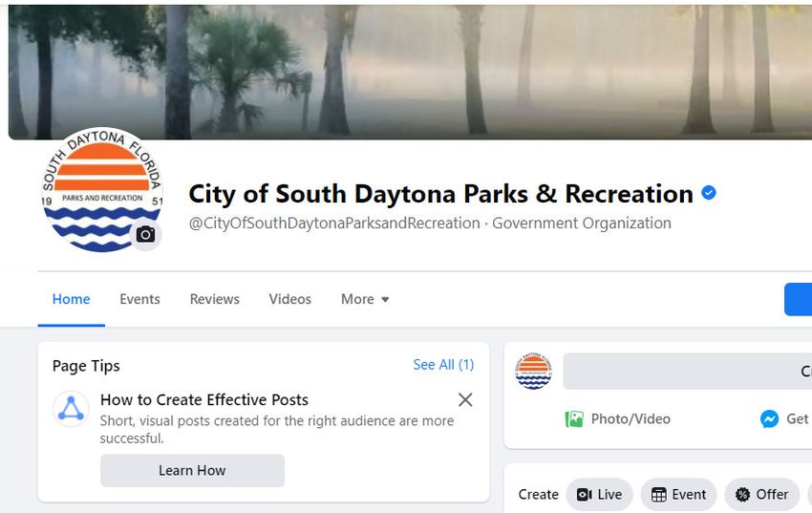Create a new Event

678,494
